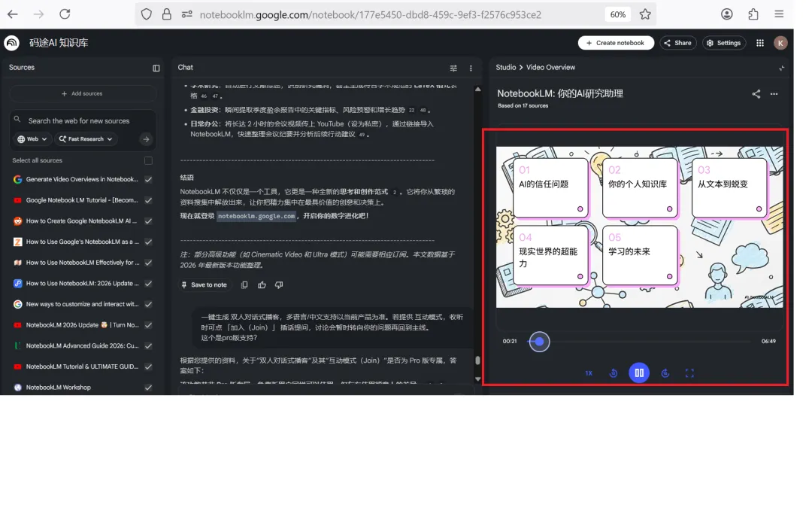
Task: Click the Share notebook button
Action: pyautogui.click(x=678, y=43)
